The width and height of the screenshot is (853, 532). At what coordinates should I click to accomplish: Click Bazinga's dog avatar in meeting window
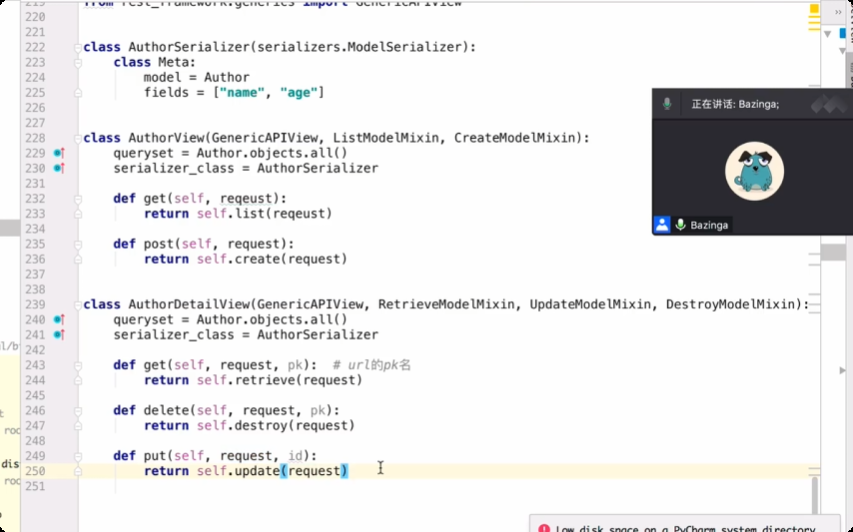[x=755, y=171]
